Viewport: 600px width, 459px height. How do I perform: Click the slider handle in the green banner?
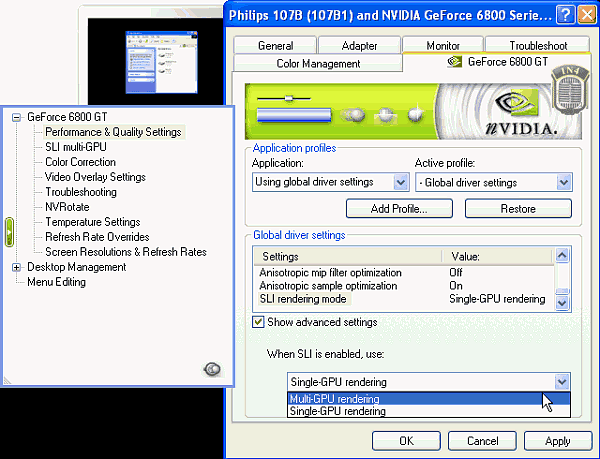tap(290, 98)
